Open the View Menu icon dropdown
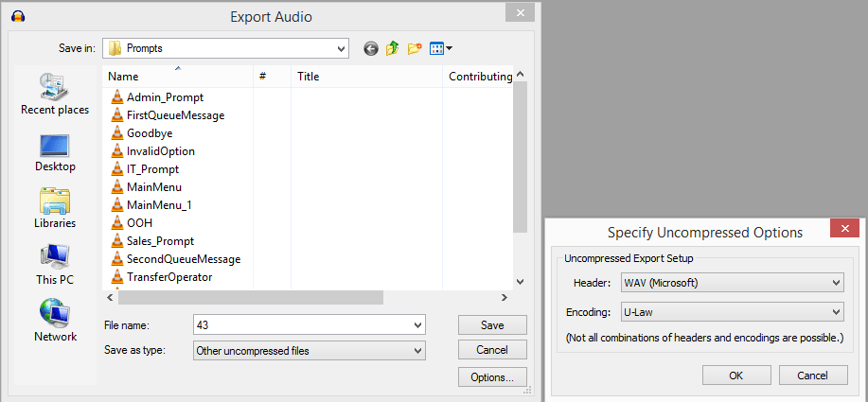The image size is (868, 402). coord(441,48)
